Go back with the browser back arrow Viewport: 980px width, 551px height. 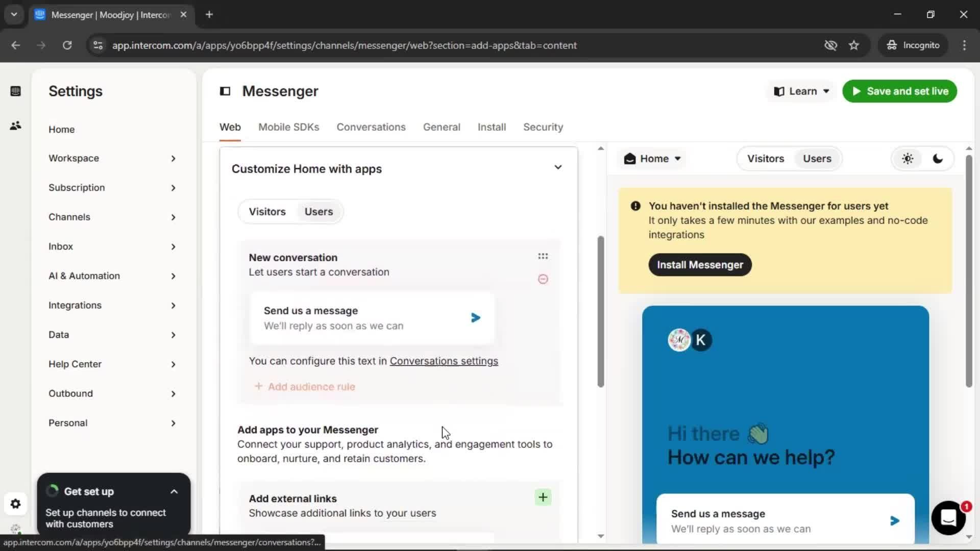click(16, 45)
